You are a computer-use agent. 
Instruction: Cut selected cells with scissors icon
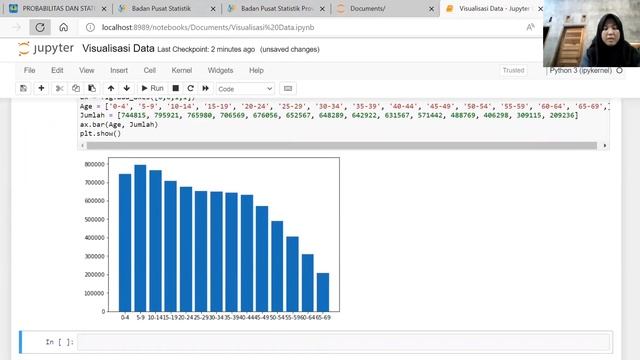tap(60, 88)
